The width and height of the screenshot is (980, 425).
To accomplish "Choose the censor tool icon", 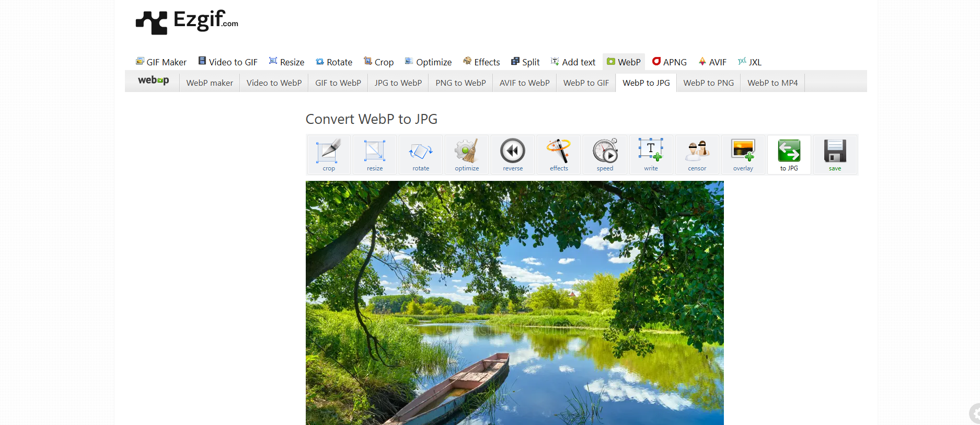I will point(697,155).
